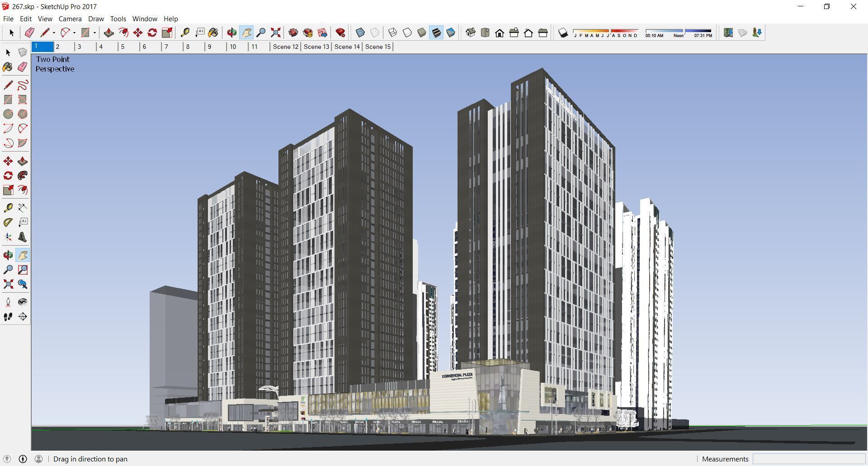
Task: Click the Photo Textures icon
Action: (757, 33)
